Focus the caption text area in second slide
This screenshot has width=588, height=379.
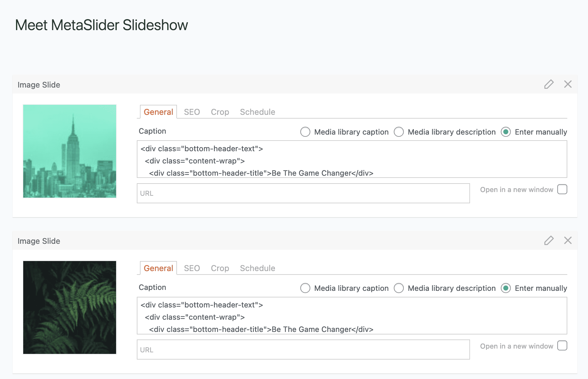tap(351, 316)
